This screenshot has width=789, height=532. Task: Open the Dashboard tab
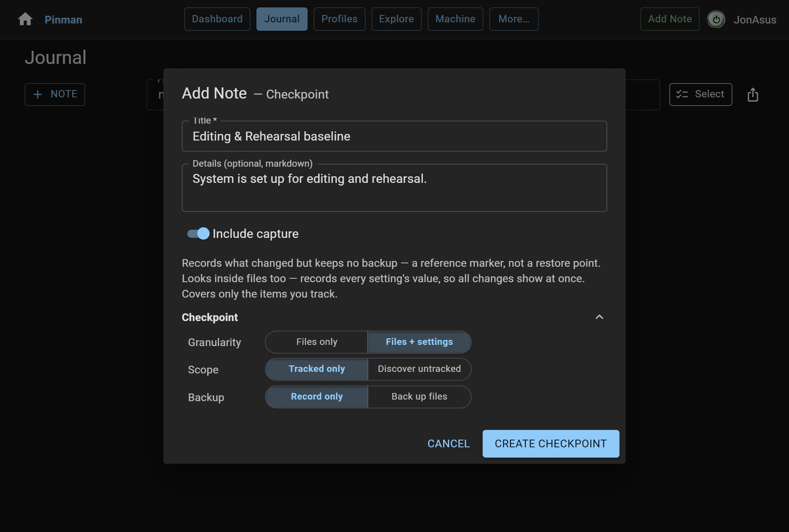pyautogui.click(x=217, y=19)
